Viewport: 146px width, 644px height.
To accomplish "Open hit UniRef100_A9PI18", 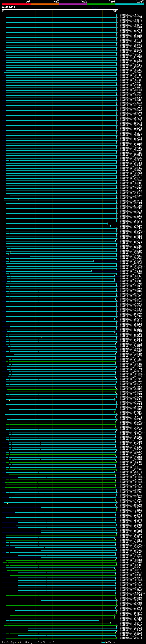I will [131, 22].
